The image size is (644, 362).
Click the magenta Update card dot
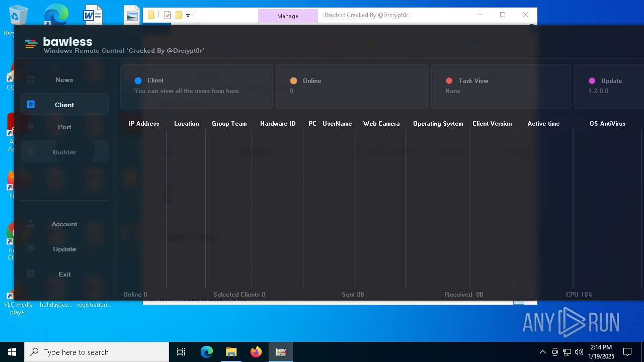[x=592, y=80]
